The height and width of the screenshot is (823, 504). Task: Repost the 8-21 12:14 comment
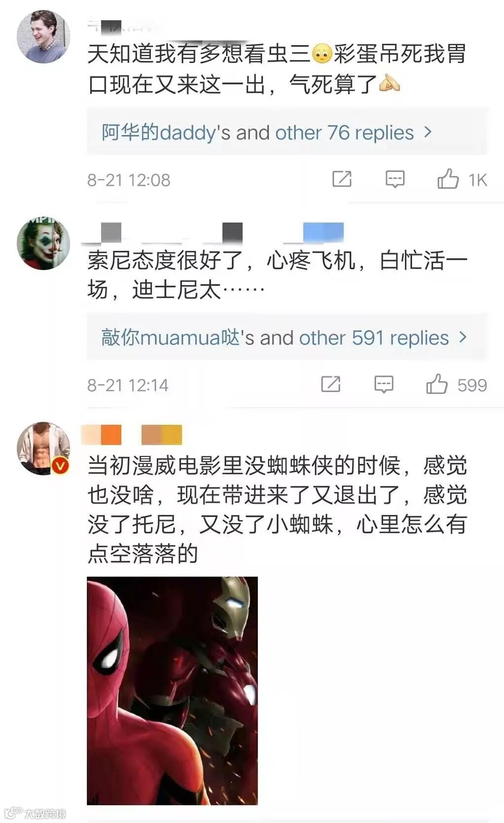[x=330, y=384]
